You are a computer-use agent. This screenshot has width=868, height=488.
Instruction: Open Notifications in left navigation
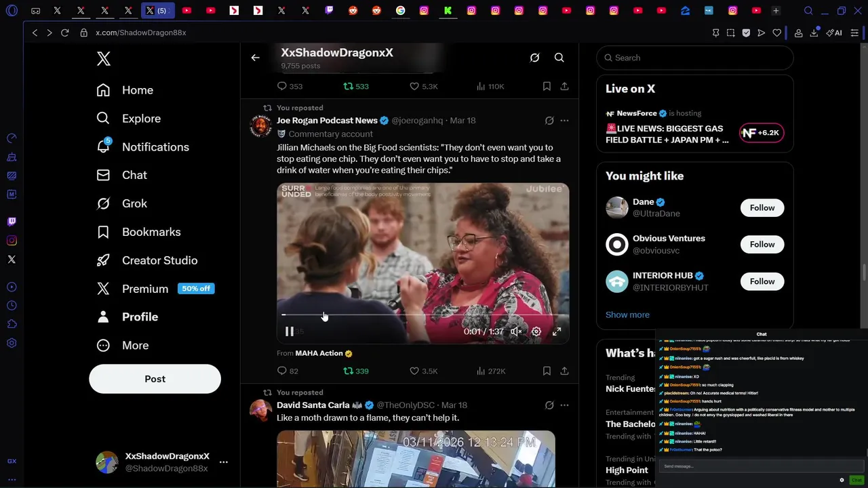(143, 147)
